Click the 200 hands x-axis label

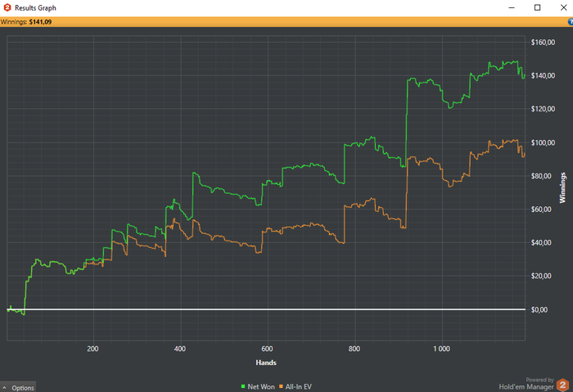click(x=92, y=349)
